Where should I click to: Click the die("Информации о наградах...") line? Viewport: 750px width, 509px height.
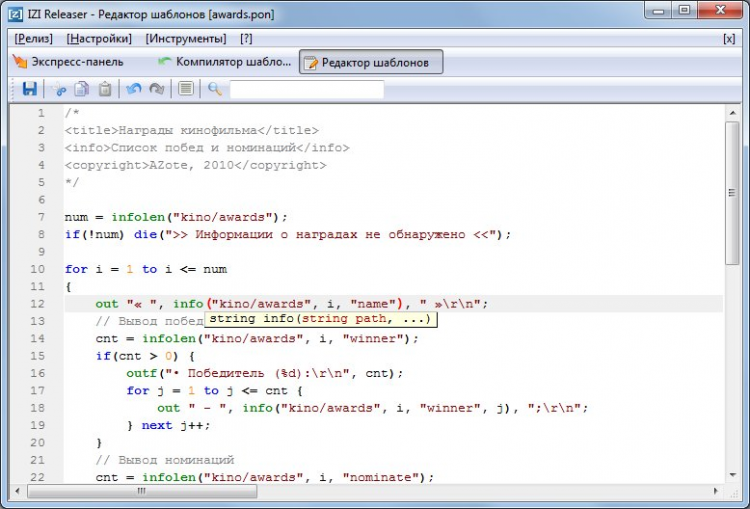coord(288,234)
